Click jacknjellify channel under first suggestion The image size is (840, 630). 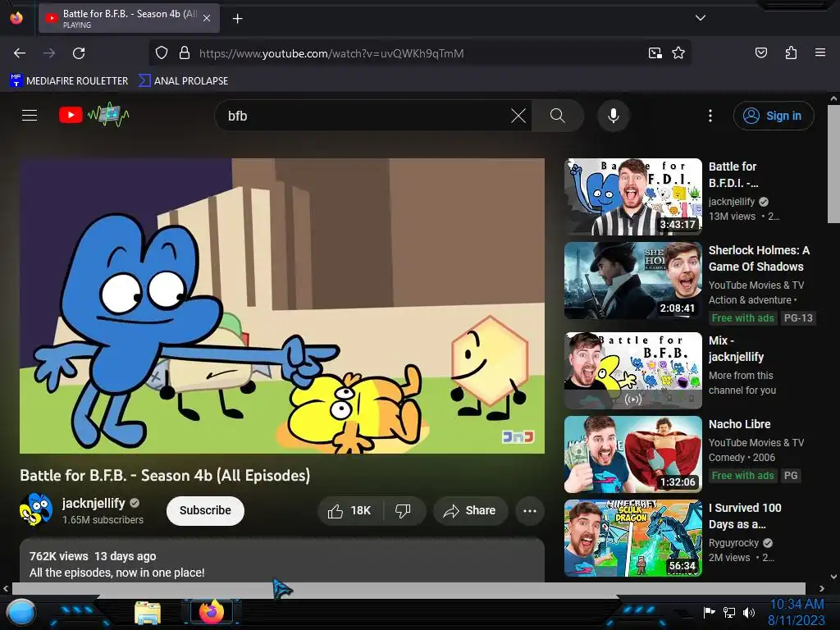tap(731, 202)
